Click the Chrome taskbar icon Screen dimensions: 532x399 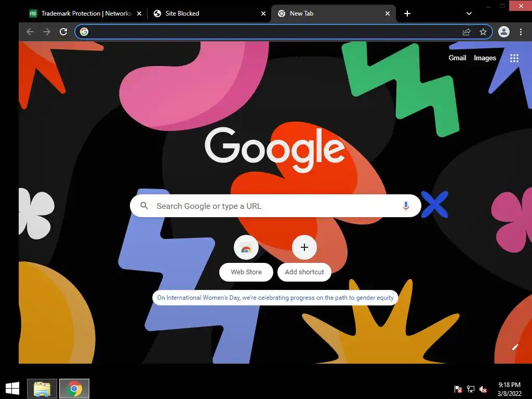point(74,389)
